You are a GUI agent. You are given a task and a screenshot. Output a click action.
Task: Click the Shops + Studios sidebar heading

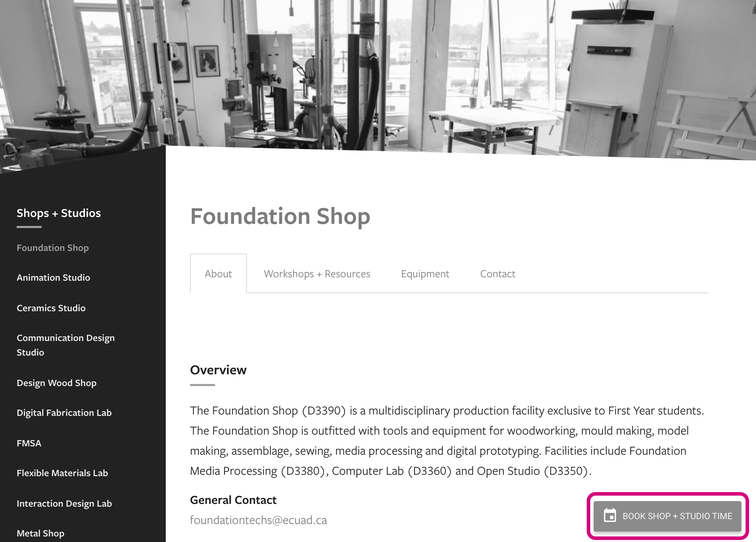click(59, 213)
